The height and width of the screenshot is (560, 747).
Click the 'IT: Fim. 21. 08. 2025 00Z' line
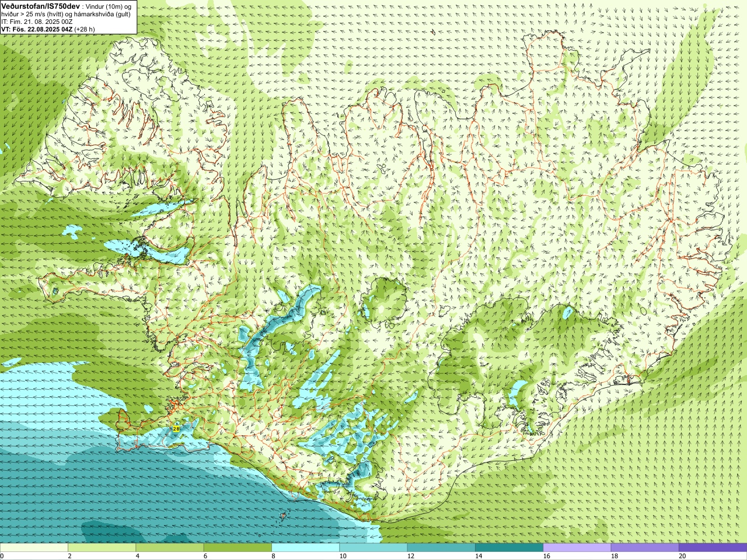(x=37, y=22)
